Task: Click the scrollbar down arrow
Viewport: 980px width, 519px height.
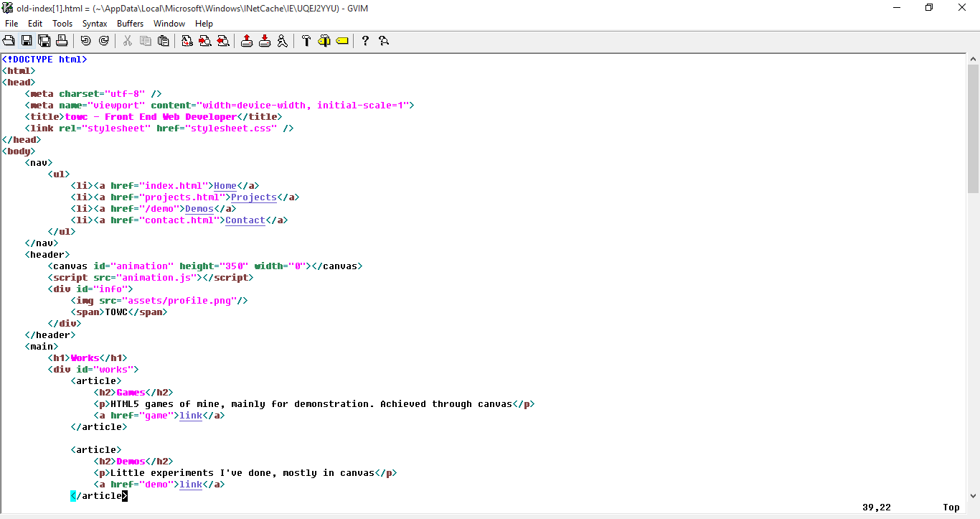Action: tap(974, 495)
